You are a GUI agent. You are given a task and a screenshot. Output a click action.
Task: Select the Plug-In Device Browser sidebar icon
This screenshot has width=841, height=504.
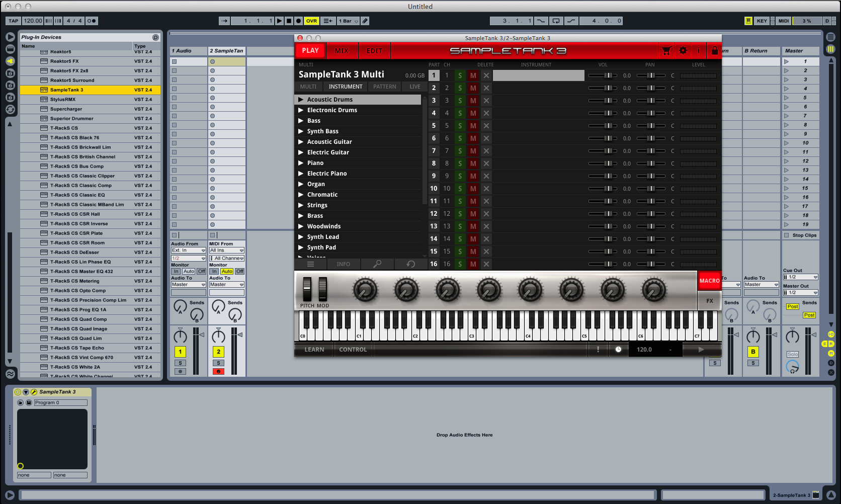10,61
